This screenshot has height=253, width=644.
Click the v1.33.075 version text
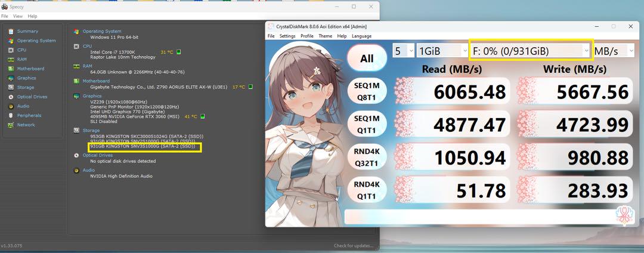click(x=12, y=246)
